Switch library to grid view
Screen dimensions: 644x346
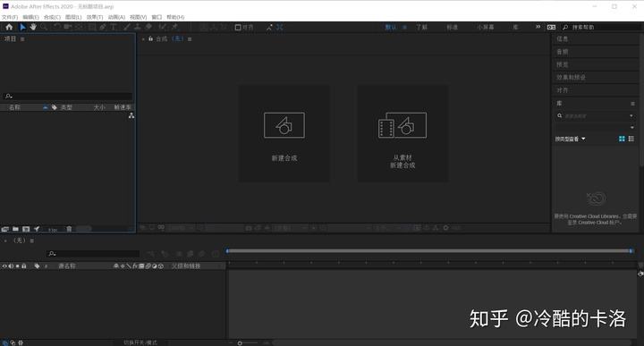(622, 139)
